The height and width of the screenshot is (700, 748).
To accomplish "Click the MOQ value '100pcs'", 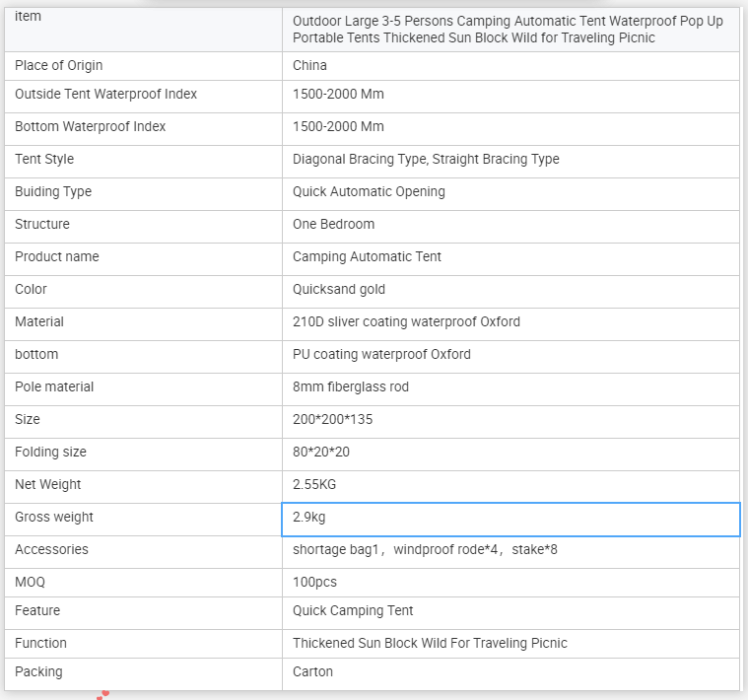I will click(314, 583).
